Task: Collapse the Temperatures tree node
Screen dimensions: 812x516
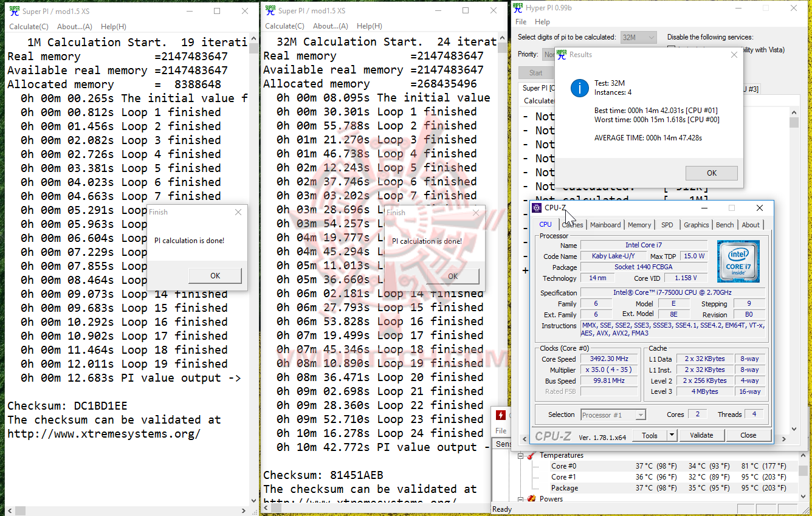Action: click(x=520, y=455)
